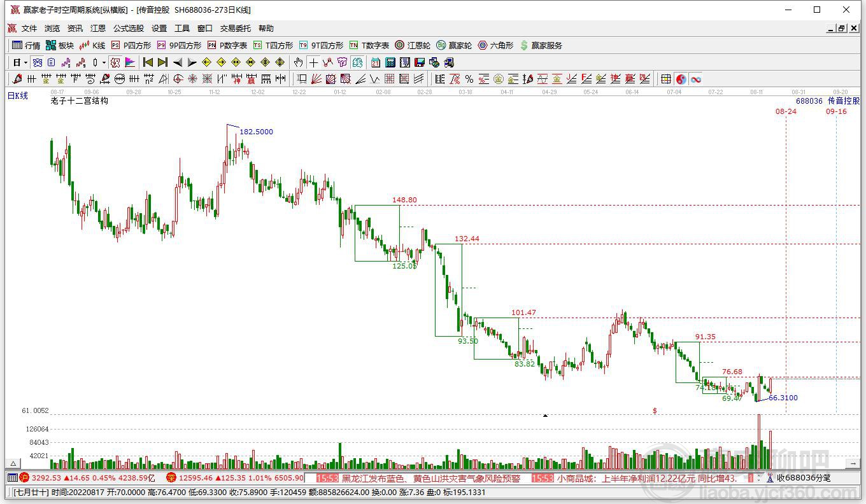This screenshot has width=866, height=504.
Task: Toggle the crosshair cursor tool
Action: click(x=313, y=62)
